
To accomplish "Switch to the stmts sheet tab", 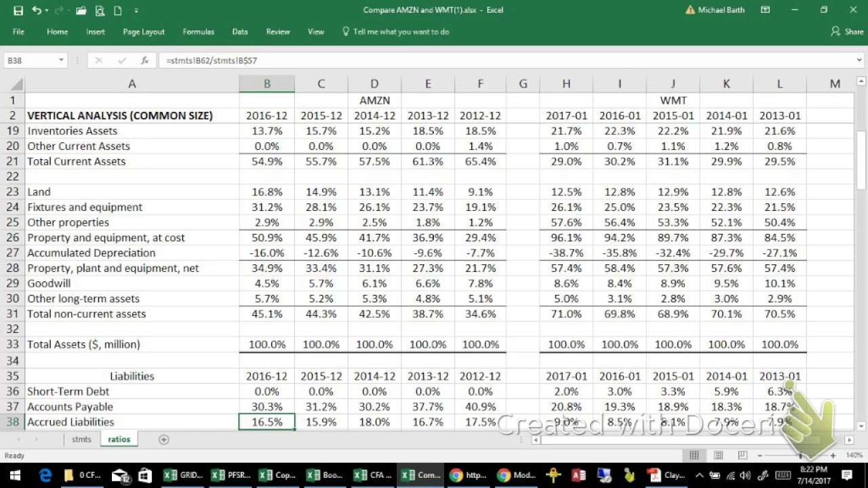I will click(81, 439).
